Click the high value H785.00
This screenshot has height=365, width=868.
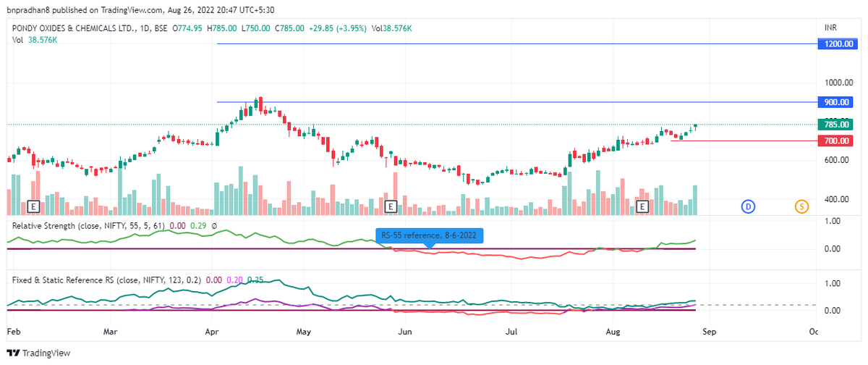[223, 28]
